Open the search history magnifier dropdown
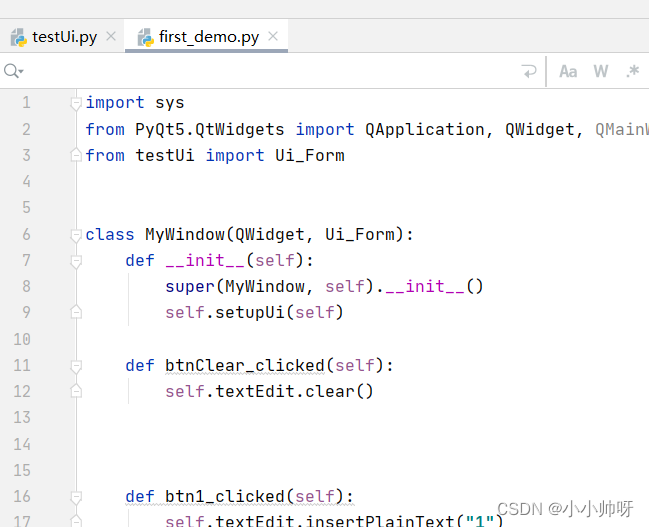Image resolution: width=649 pixels, height=527 pixels. coord(14,71)
